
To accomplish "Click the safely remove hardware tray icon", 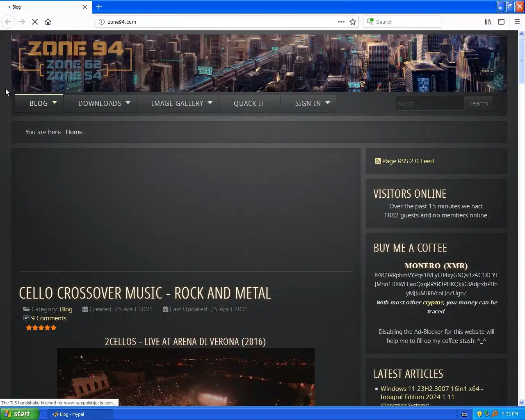I will pos(487,414).
